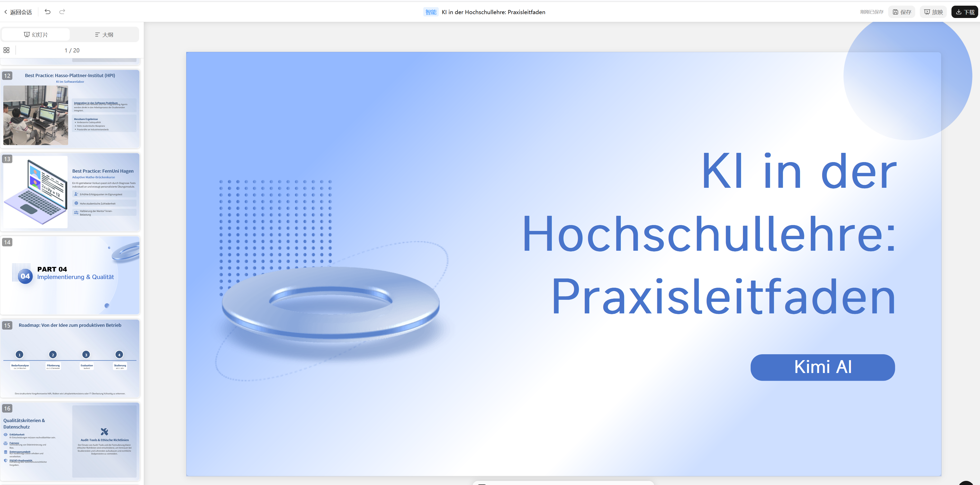The width and height of the screenshot is (980, 485).
Task: Click the 1 / 20 page indicator
Action: (x=72, y=50)
